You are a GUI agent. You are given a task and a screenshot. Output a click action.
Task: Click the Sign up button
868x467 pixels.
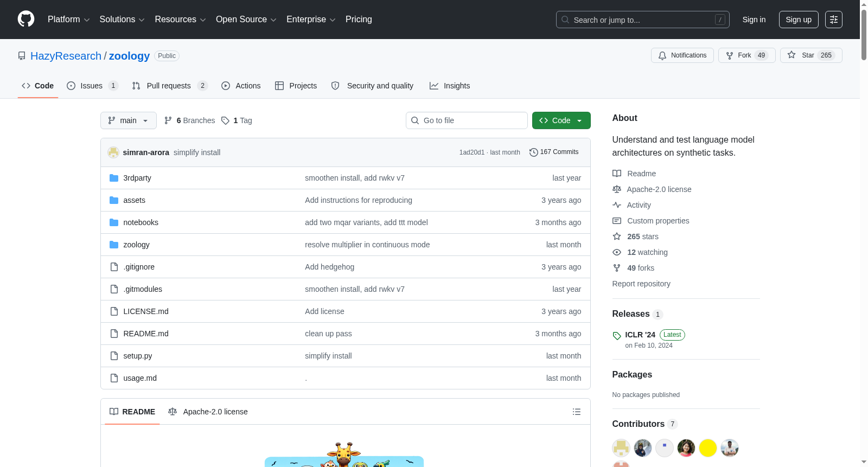(x=799, y=20)
